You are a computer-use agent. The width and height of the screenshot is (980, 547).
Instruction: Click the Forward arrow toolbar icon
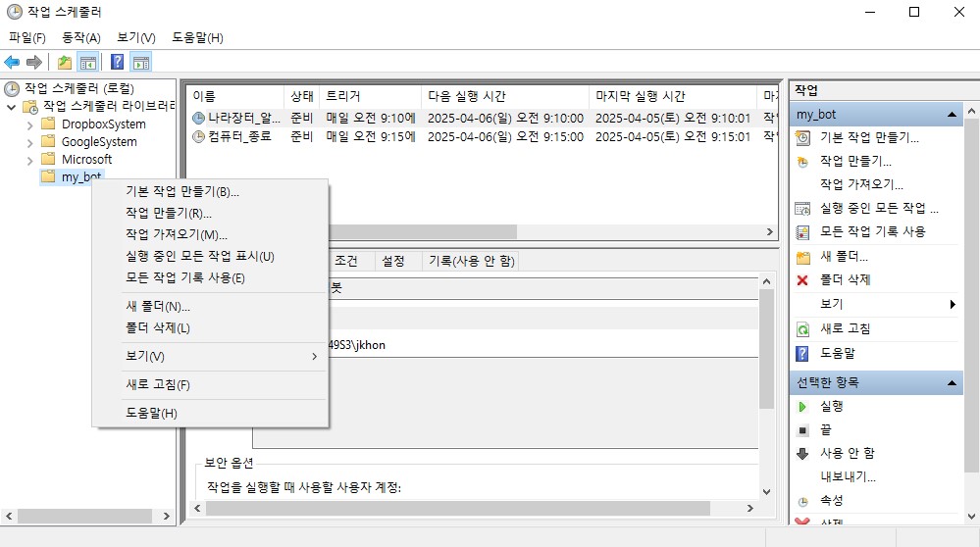34,62
